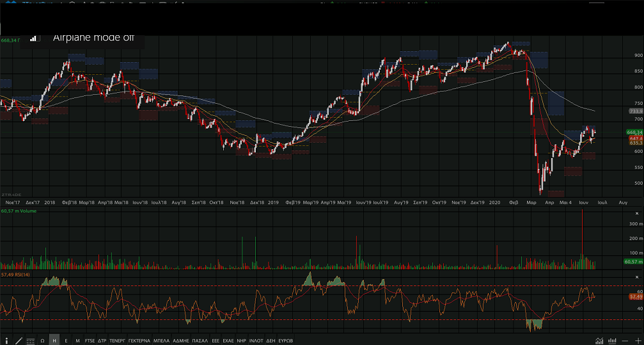644x345 pixels.
Task: Open the indicators line-chart icon
Action: coord(599,341)
